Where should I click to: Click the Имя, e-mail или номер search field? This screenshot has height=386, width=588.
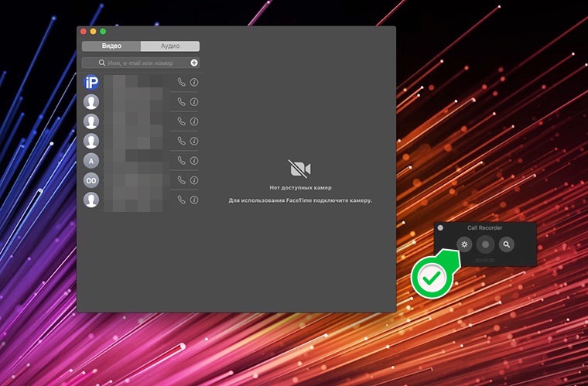point(141,63)
